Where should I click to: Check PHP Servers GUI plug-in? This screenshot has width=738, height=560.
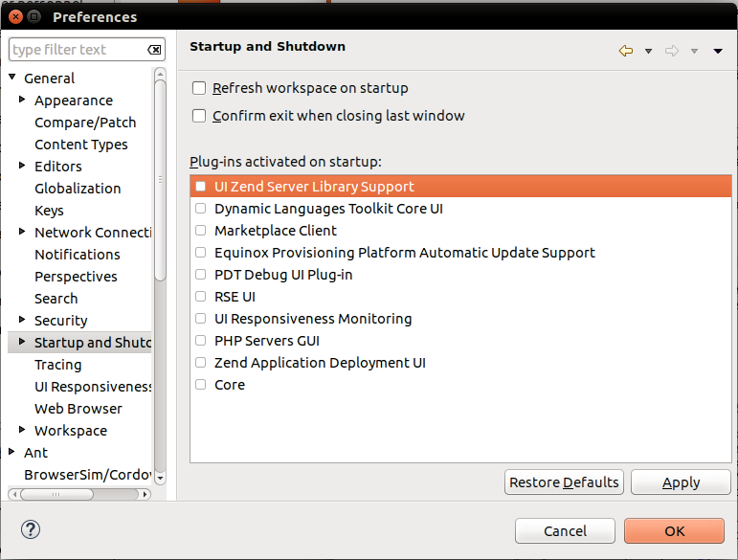(x=201, y=341)
